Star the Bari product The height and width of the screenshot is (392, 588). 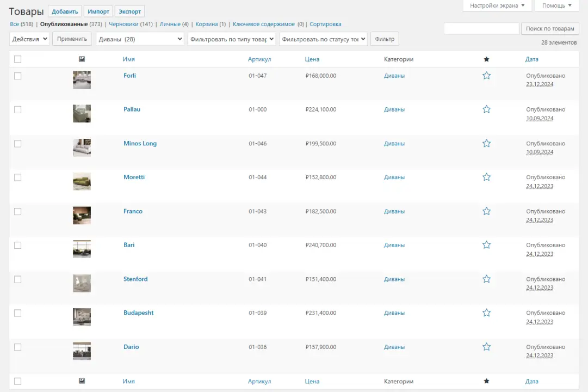point(486,245)
